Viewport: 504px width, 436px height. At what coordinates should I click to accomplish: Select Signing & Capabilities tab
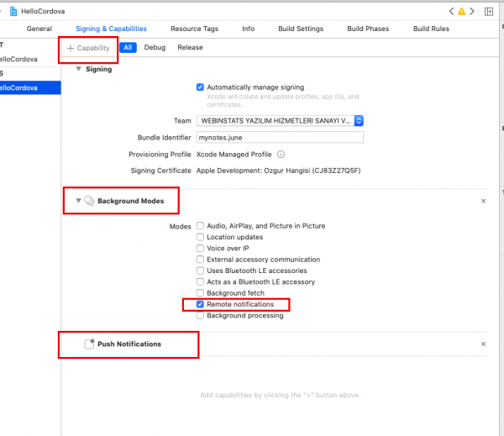[111, 29]
